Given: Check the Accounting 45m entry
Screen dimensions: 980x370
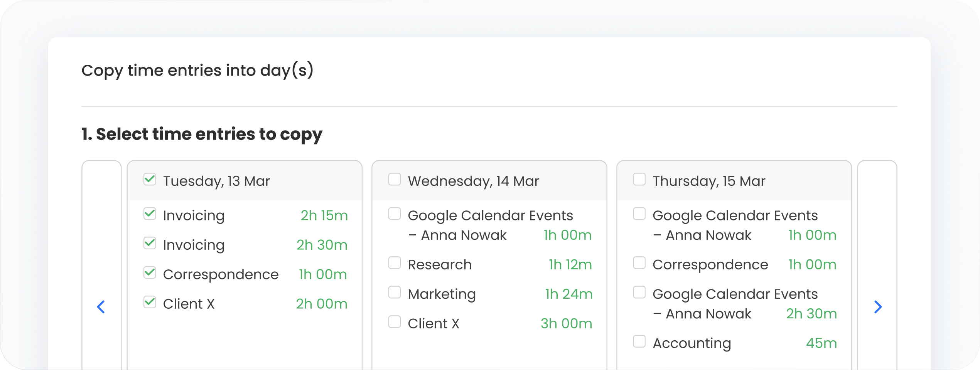Looking at the screenshot, I should (x=639, y=341).
